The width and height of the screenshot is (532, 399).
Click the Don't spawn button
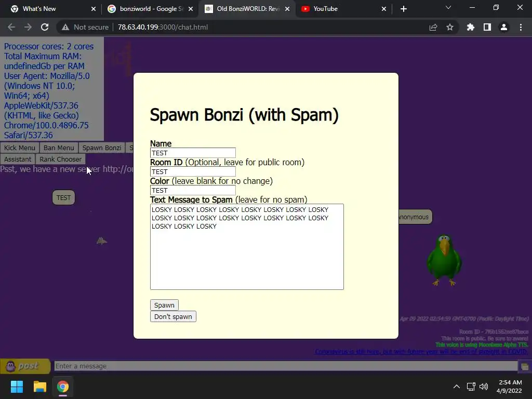coord(173,316)
